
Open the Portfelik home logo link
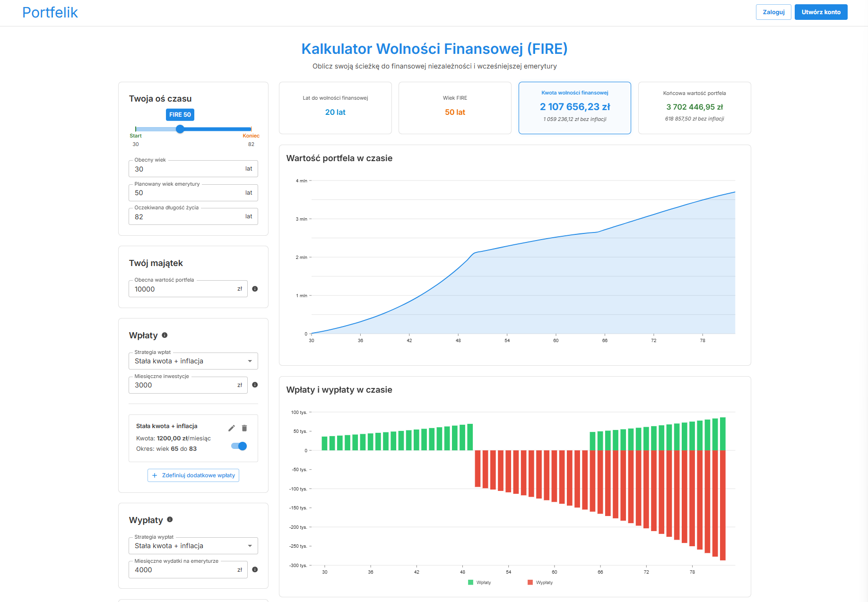point(50,13)
